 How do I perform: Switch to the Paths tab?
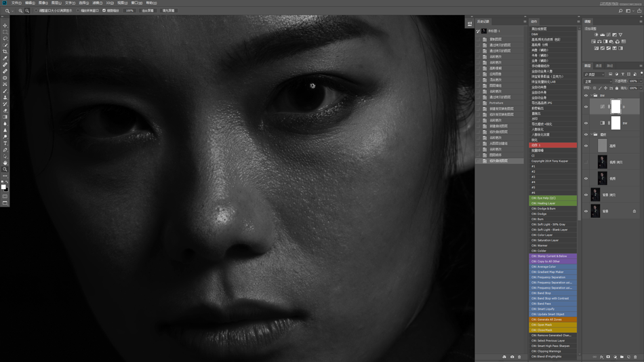coord(610,66)
